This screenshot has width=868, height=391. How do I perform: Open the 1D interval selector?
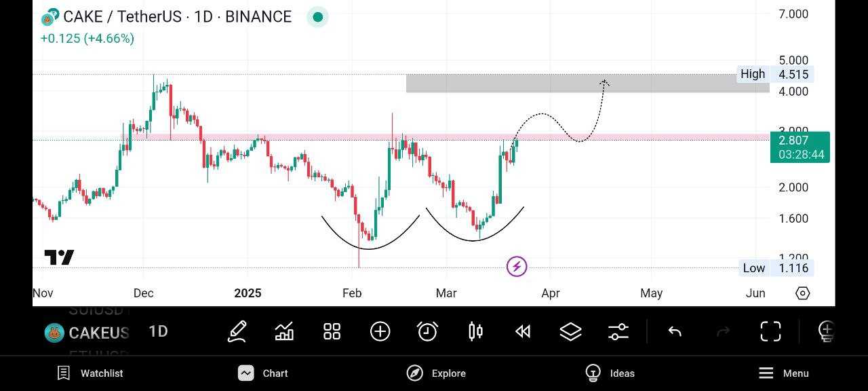click(158, 331)
